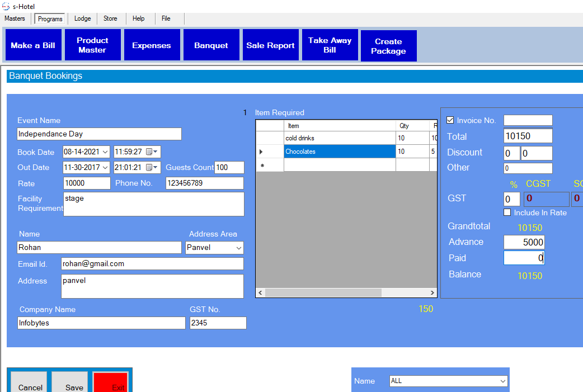Click the Create Package button
583x392 pixels.
click(x=388, y=46)
